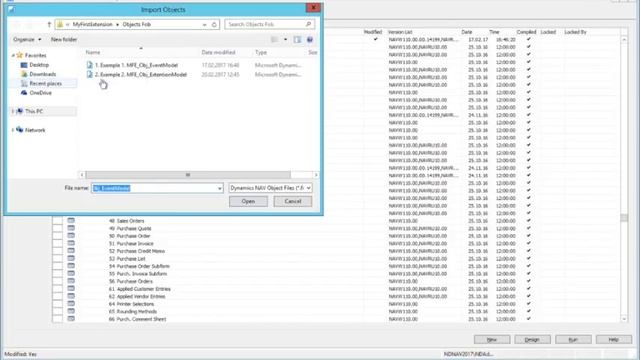
Task: Click the Favorites star icon
Action: pyautogui.click(x=20, y=55)
